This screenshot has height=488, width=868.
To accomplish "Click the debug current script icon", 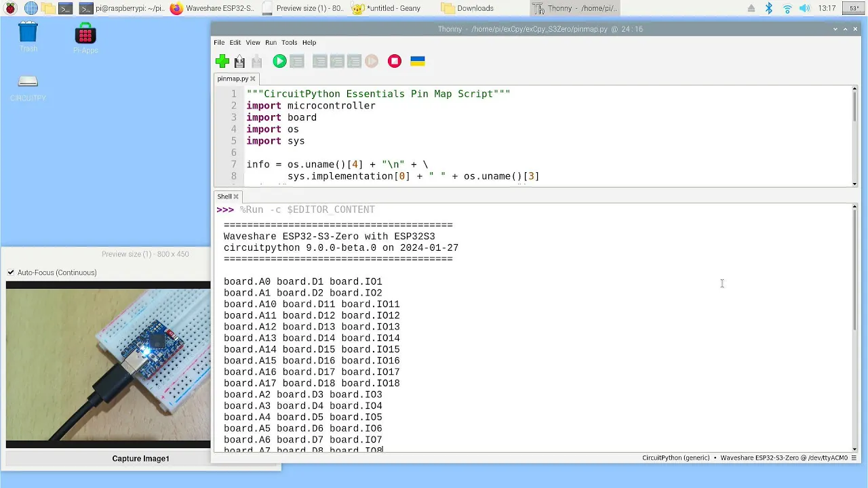I will (x=296, y=62).
